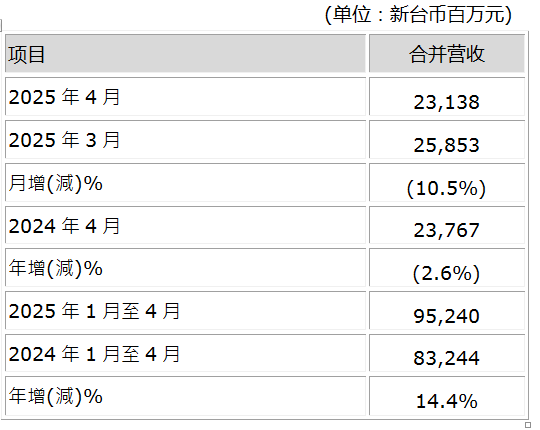
Task: Click the 14.4% value cell
Action: [447, 396]
